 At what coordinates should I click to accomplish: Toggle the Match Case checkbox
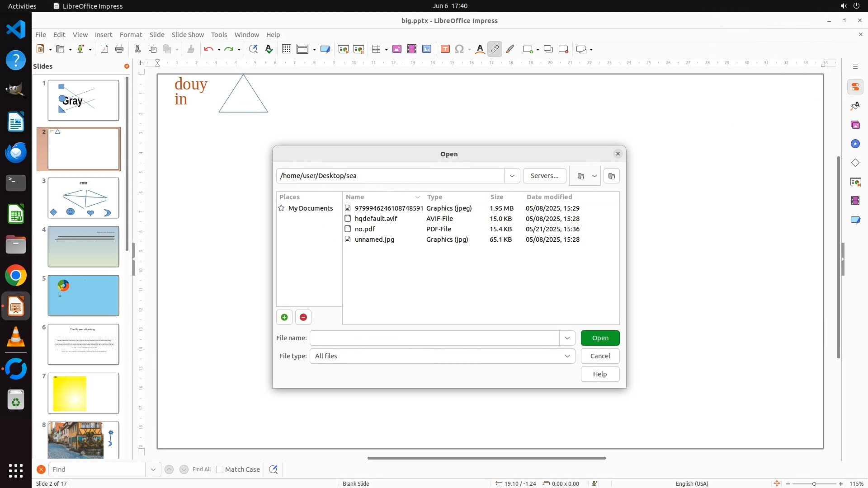pyautogui.click(x=220, y=469)
